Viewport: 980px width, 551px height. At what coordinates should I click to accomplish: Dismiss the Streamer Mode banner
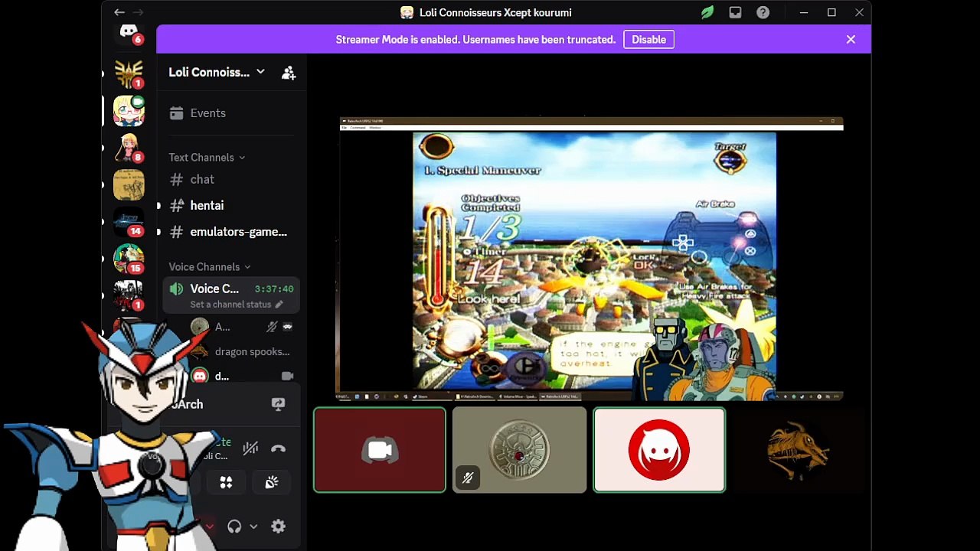click(x=851, y=40)
